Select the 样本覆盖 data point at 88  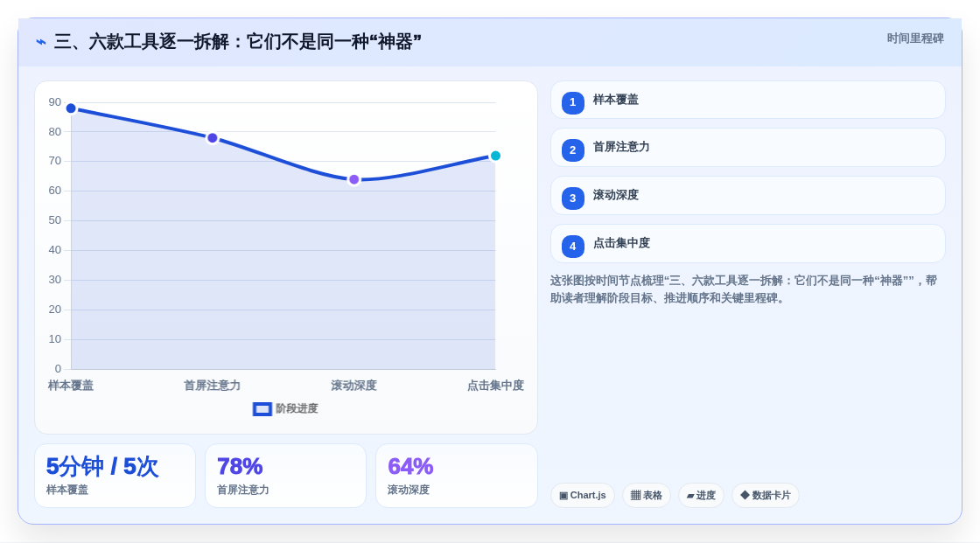pyautogui.click(x=71, y=108)
